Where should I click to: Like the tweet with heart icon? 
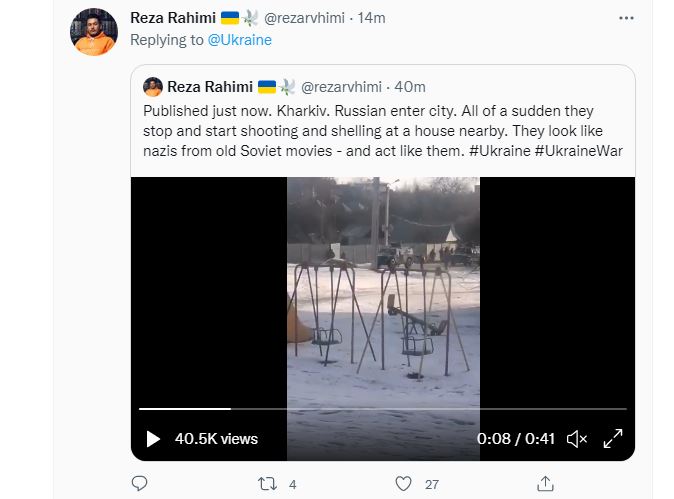point(403,483)
